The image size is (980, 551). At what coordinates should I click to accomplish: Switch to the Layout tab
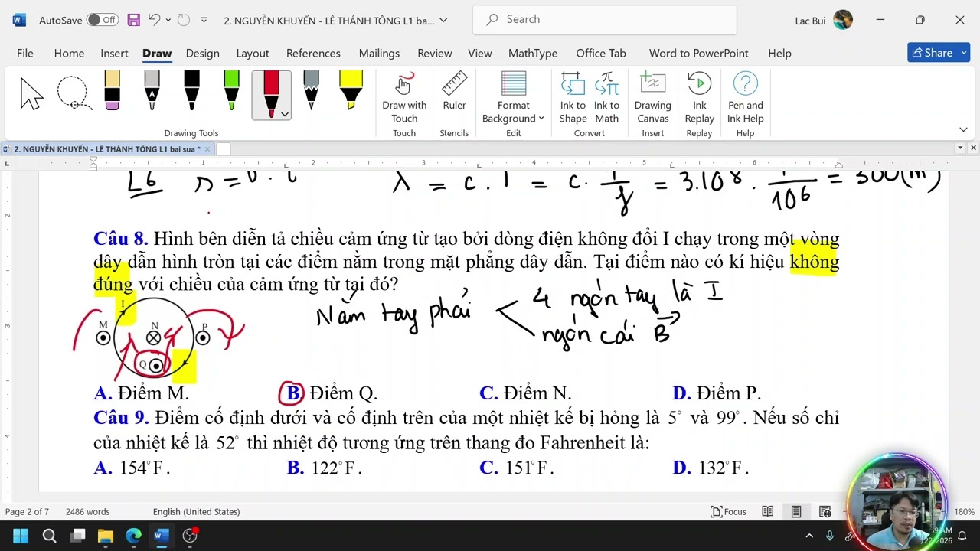pyautogui.click(x=253, y=53)
